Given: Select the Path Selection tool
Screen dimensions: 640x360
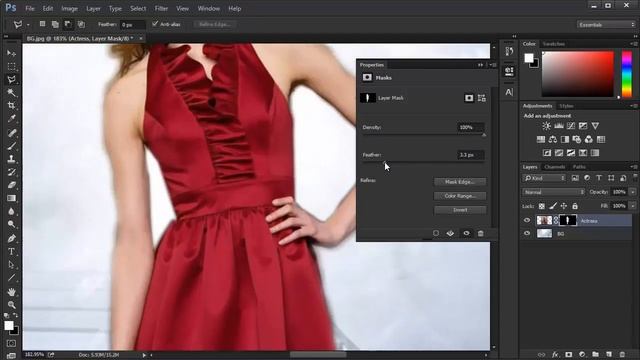Looking at the screenshot, I should tap(11, 264).
